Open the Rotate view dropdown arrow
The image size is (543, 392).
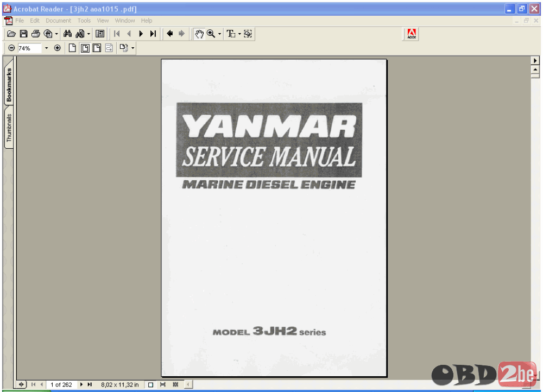click(x=132, y=48)
